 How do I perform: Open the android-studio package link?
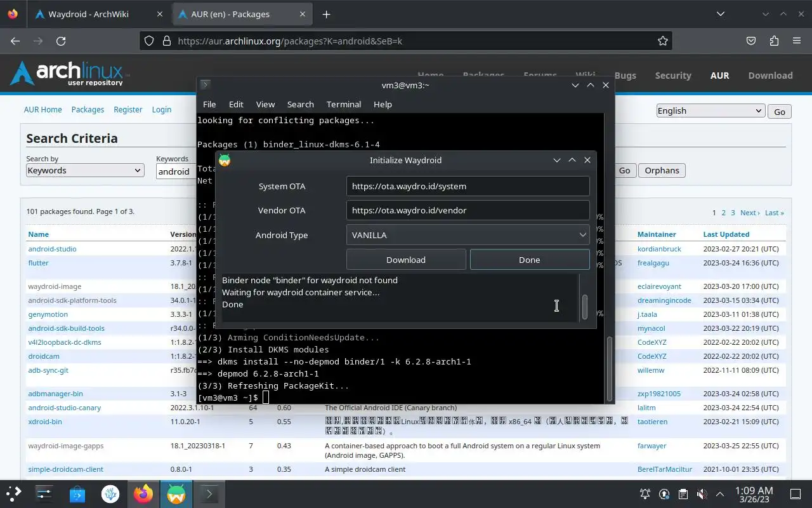52,249
